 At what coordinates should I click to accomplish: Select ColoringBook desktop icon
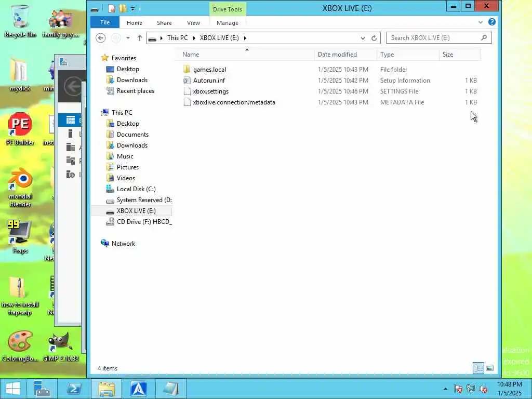click(x=20, y=346)
